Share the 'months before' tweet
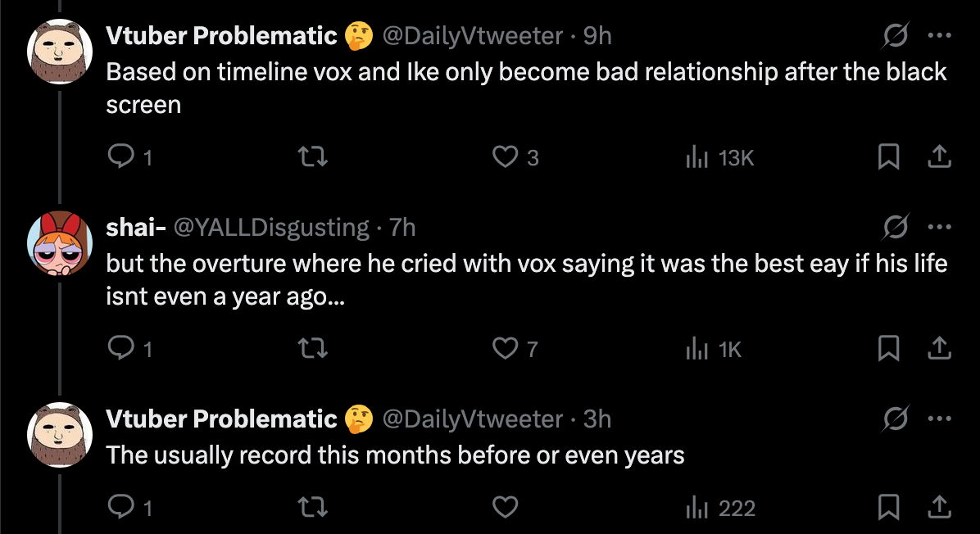This screenshot has height=534, width=980. (x=939, y=508)
